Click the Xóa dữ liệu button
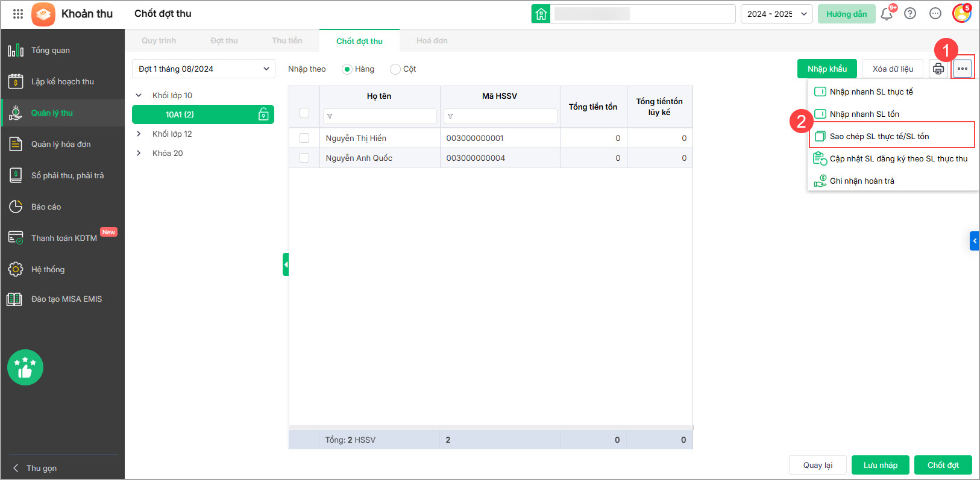This screenshot has width=980, height=480. [893, 69]
